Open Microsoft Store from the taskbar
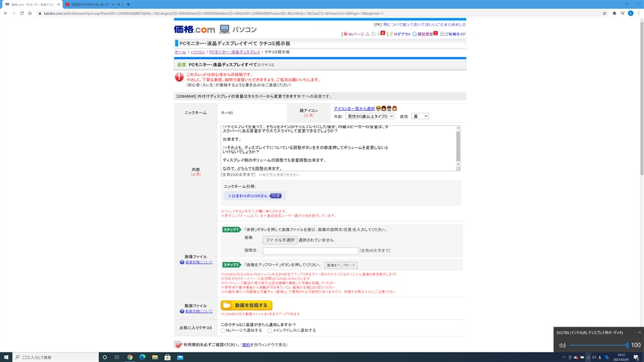The width and height of the screenshot is (644, 362). [167, 357]
